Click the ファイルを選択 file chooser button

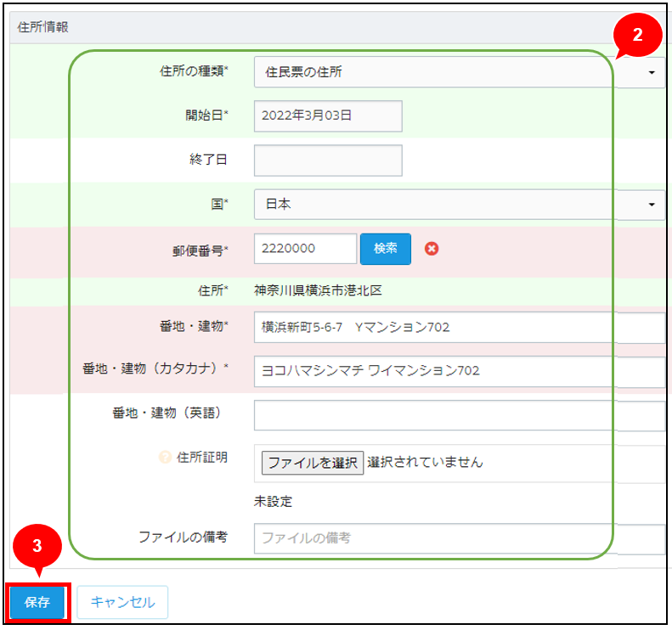[313, 463]
